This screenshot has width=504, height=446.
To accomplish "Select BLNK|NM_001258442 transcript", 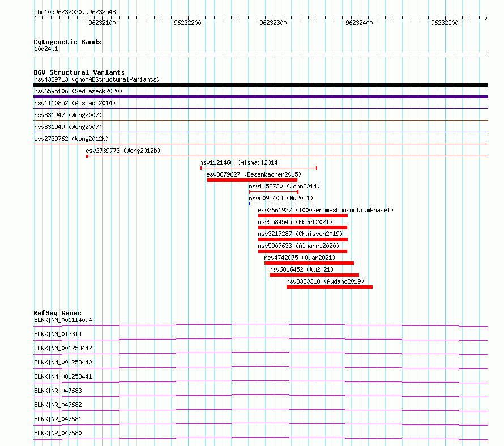I will pyautogui.click(x=63, y=348).
